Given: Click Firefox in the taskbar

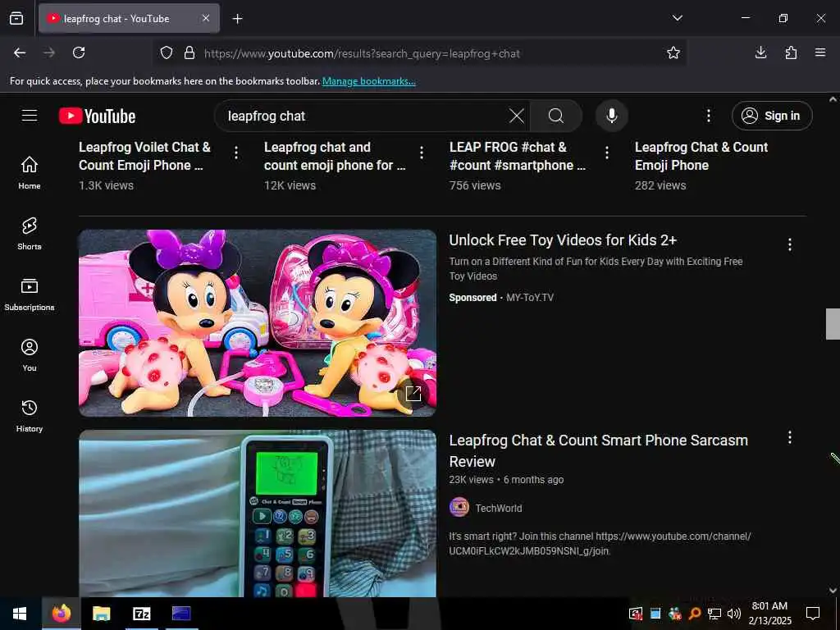Looking at the screenshot, I should 61,614.
